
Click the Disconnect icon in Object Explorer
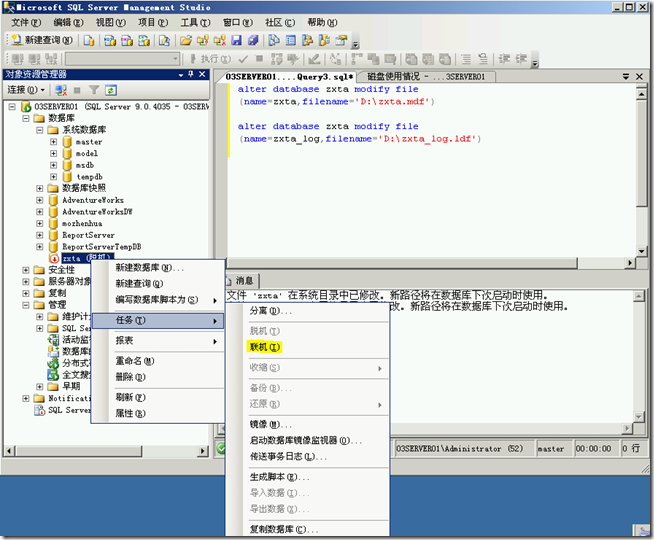point(61,90)
